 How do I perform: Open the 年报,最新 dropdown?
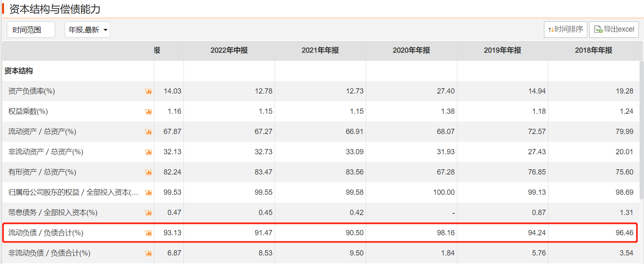(x=87, y=30)
